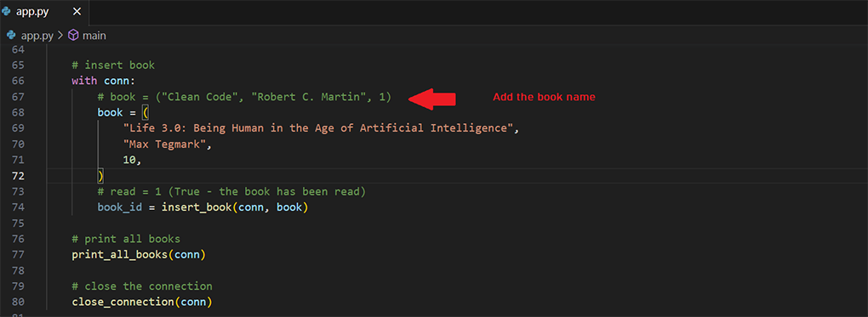The width and height of the screenshot is (868, 317).
Task: Click the cube symbol icon beside main
Action: (73, 36)
